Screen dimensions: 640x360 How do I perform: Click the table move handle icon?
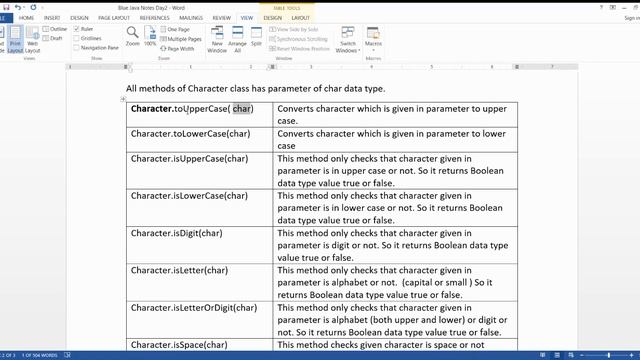123,99
